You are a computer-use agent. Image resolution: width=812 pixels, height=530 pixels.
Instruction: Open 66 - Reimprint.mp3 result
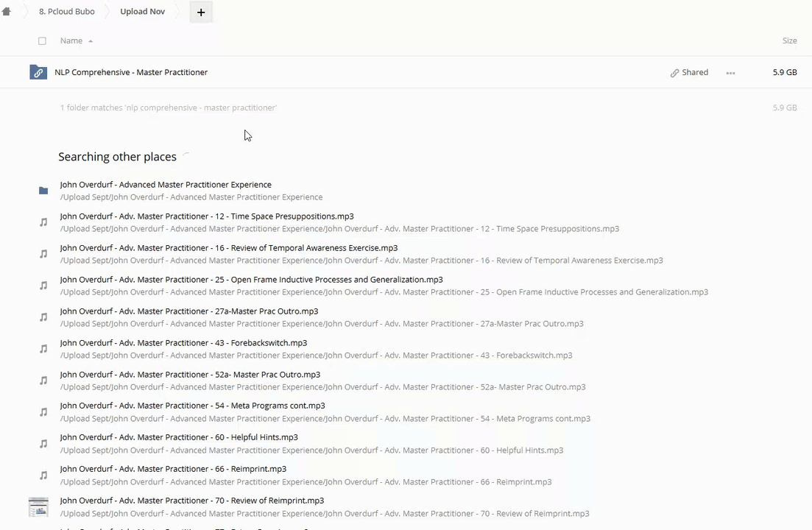pos(173,469)
